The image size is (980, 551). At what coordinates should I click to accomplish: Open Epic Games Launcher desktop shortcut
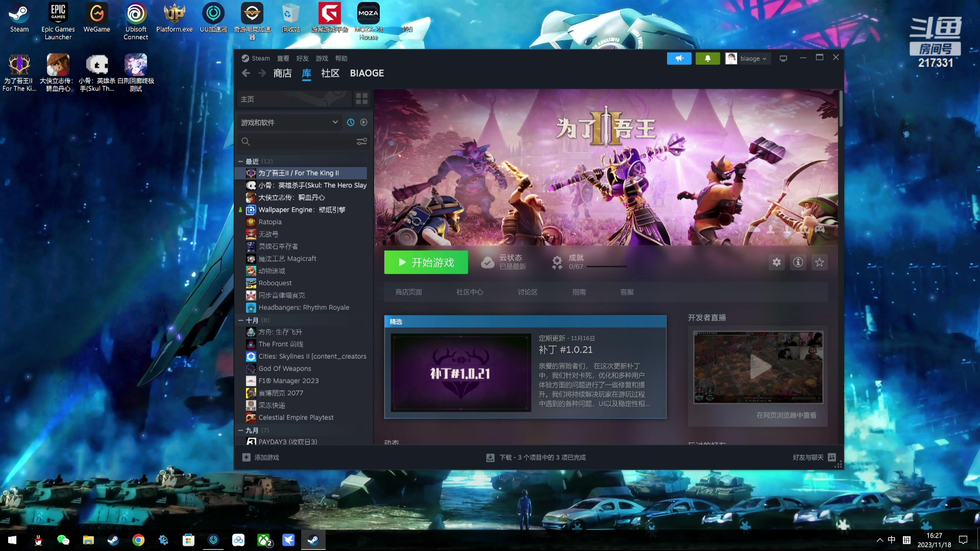coord(58,21)
